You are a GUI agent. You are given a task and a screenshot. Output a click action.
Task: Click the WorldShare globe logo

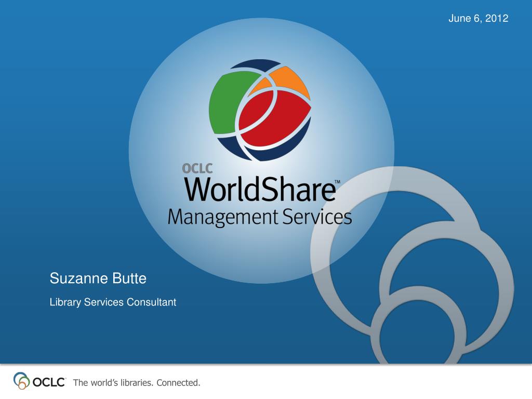pos(260,110)
